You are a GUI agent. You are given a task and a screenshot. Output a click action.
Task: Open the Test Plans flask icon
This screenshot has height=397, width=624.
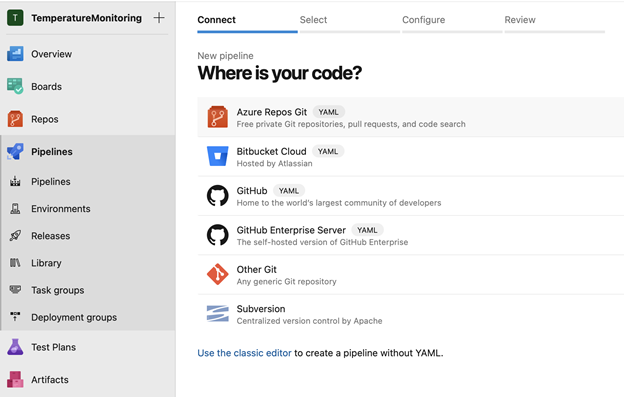coord(15,347)
